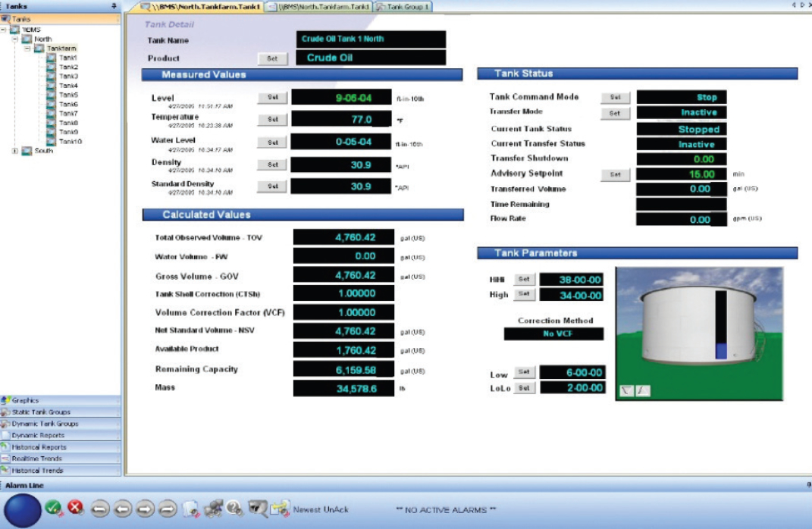Click the magnifier search alarm icon
Viewport: 812px width, 529px height.
(257, 509)
